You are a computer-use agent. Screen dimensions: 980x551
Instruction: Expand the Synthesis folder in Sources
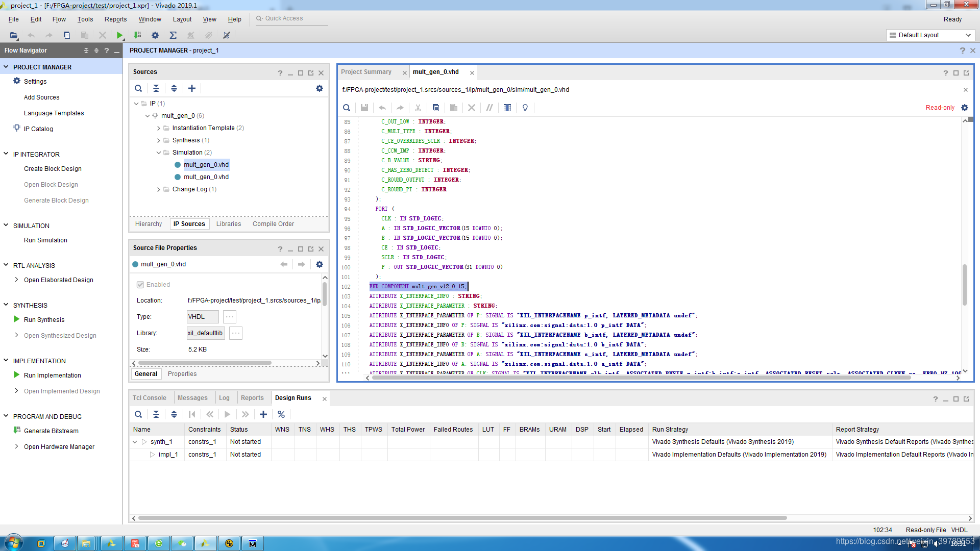(x=159, y=140)
